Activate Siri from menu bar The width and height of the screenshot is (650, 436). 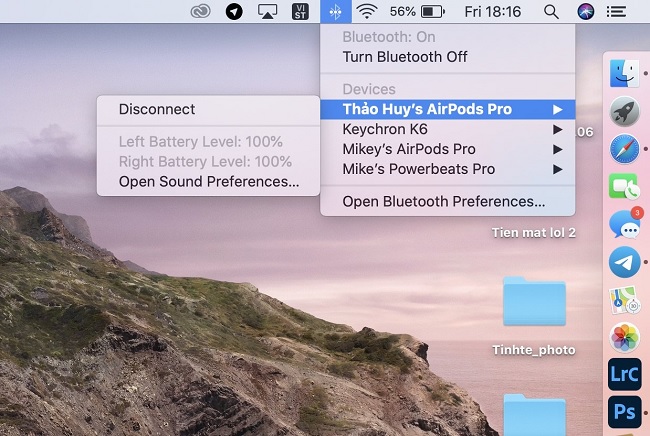pos(586,12)
